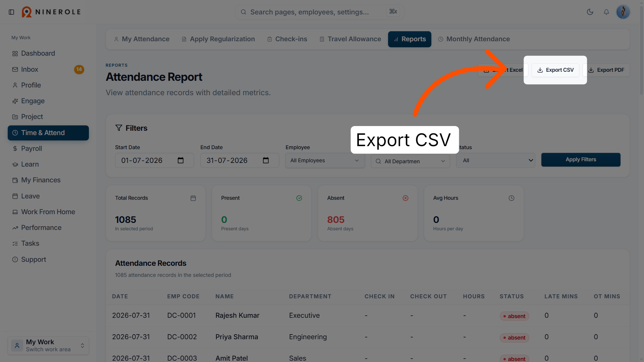The height and width of the screenshot is (362, 644).
Task: Go to Profile page
Action: click(48, 85)
